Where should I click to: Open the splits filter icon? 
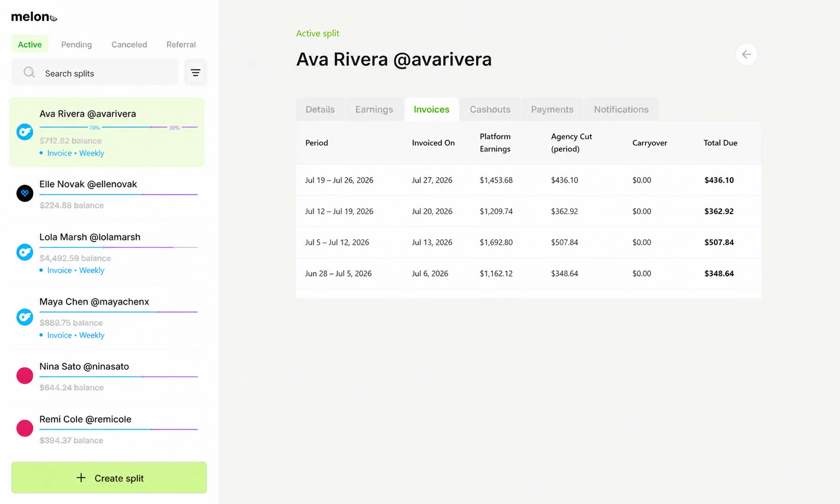click(196, 73)
